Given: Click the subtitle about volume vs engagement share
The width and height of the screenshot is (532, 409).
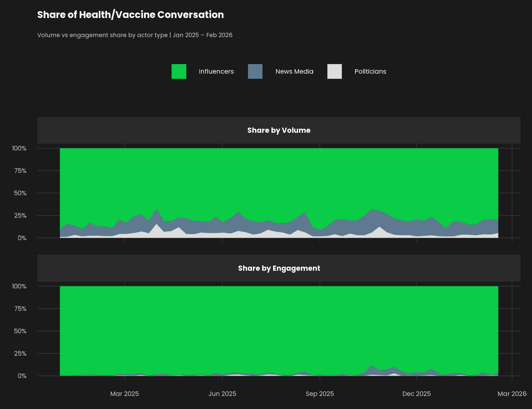Looking at the screenshot, I should (135, 35).
